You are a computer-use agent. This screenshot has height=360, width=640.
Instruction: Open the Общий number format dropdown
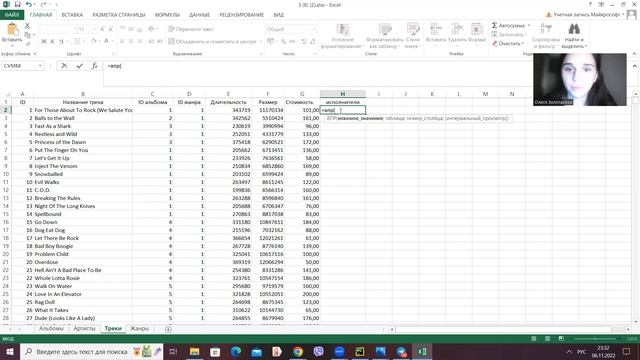point(314,29)
